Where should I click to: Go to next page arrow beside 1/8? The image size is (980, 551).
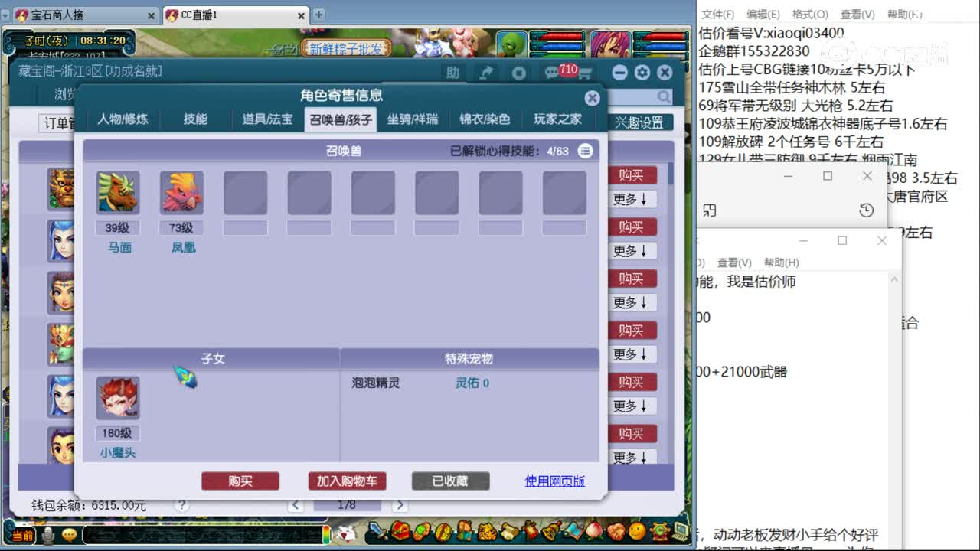tap(399, 505)
